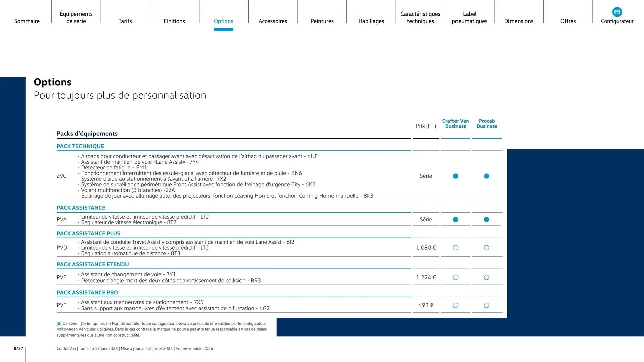Open the Configurateur using the car icon
Viewport: 644px width, 362px height.
[x=617, y=12]
